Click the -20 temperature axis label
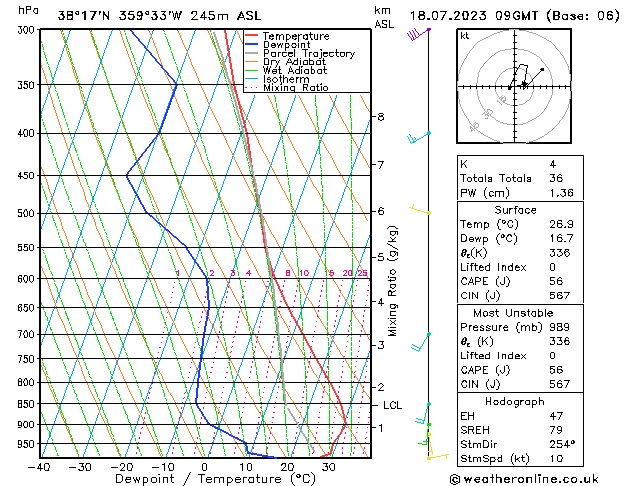The height and width of the screenshot is (486, 629). (x=122, y=468)
